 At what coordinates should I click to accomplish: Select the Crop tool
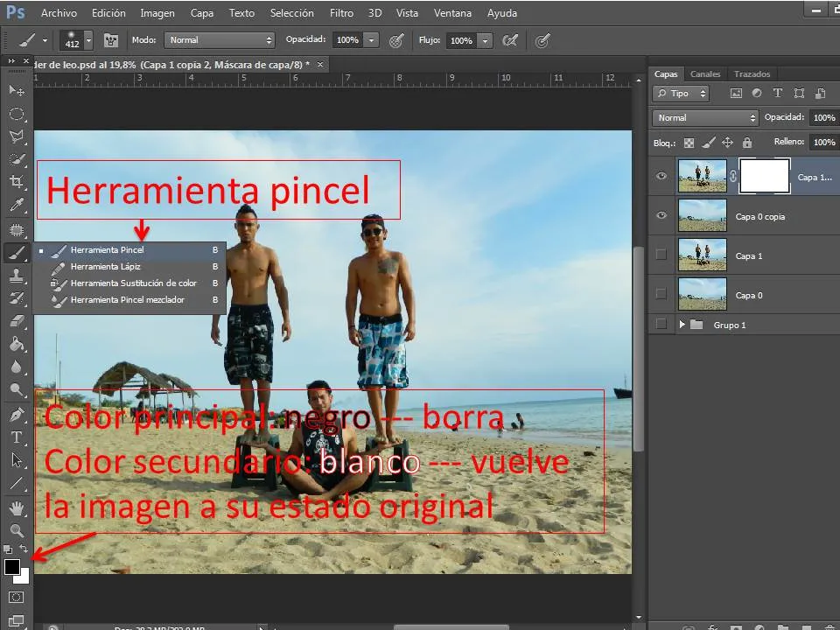17,182
